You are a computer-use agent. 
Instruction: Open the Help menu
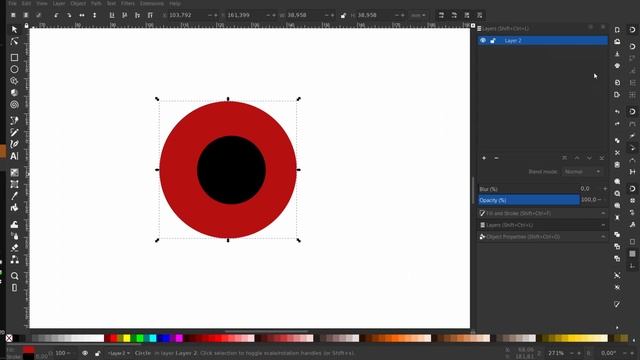175,3
